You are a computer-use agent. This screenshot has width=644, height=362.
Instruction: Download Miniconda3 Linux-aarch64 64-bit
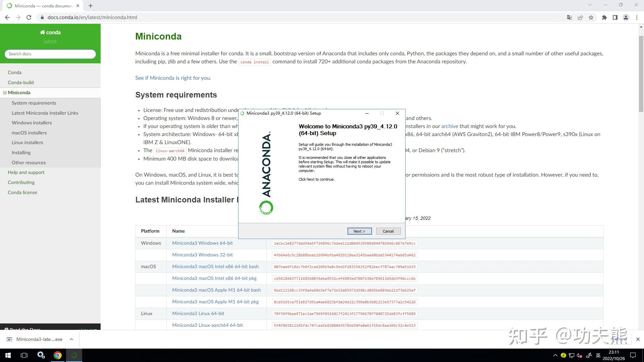[x=207, y=325]
